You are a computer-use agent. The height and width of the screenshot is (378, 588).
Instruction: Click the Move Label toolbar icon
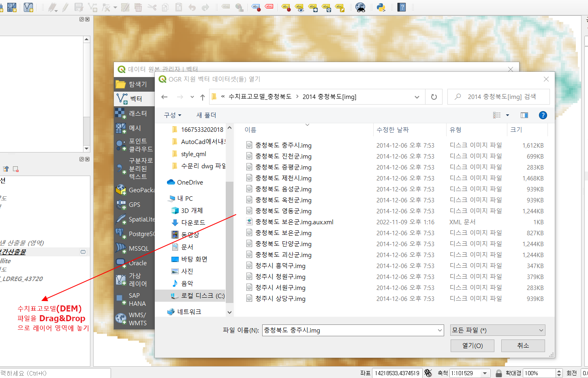(313, 7)
